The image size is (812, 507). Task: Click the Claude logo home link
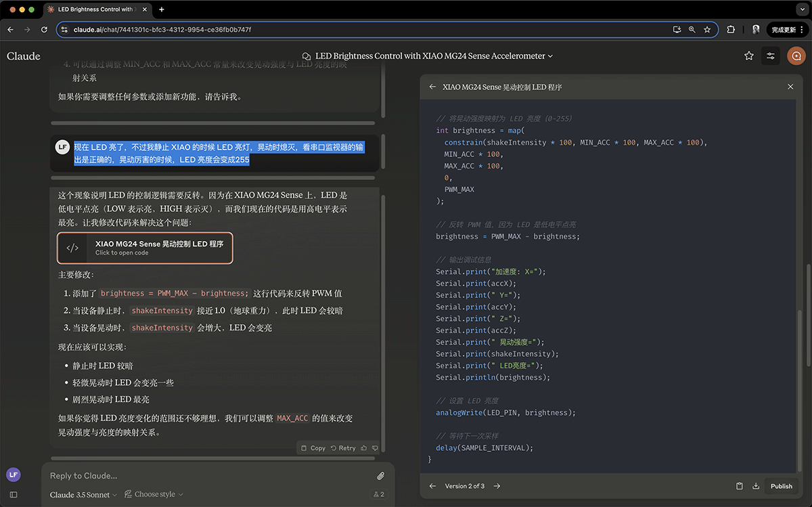point(24,56)
